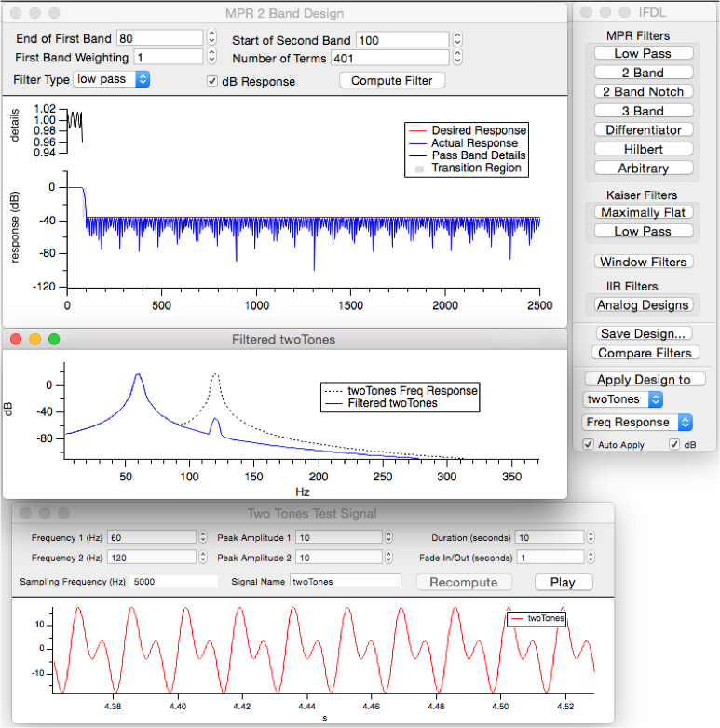This screenshot has height=728, width=720.
Task: Click Save Design button
Action: click(643, 333)
